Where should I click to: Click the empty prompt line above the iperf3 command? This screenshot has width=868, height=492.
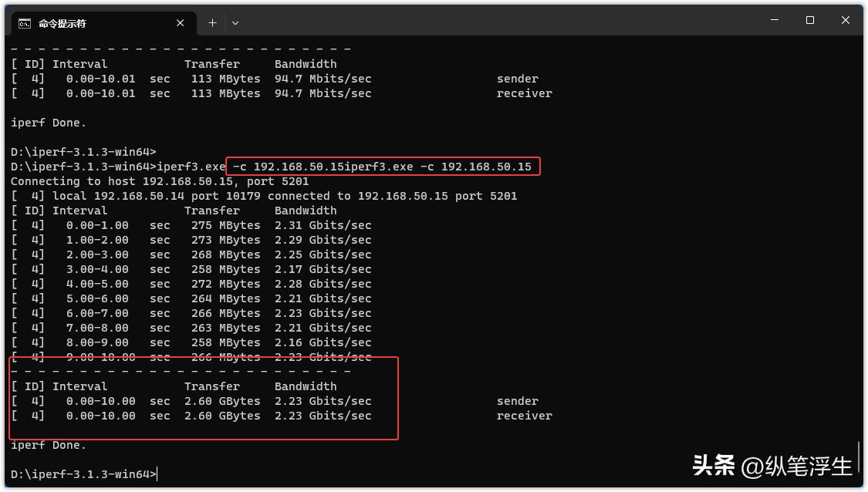pyautogui.click(x=83, y=152)
